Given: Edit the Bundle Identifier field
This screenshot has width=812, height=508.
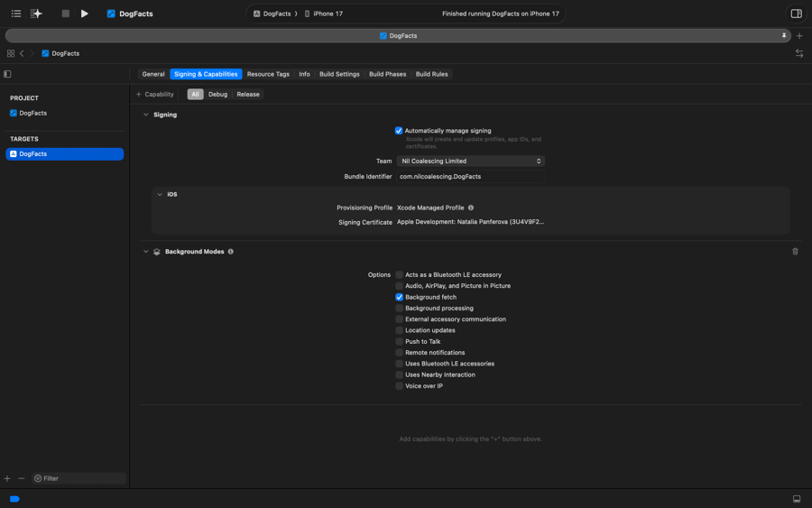Looking at the screenshot, I should click(471, 177).
